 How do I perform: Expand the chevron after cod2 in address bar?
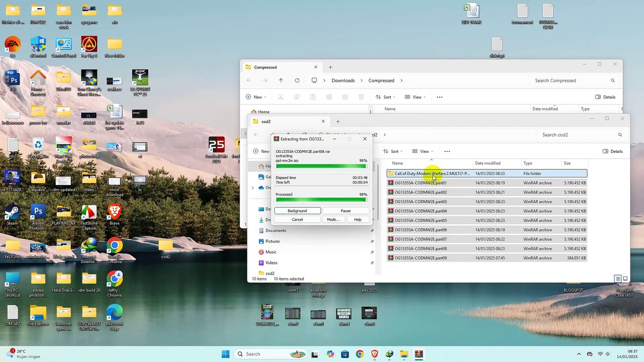tap(384, 135)
